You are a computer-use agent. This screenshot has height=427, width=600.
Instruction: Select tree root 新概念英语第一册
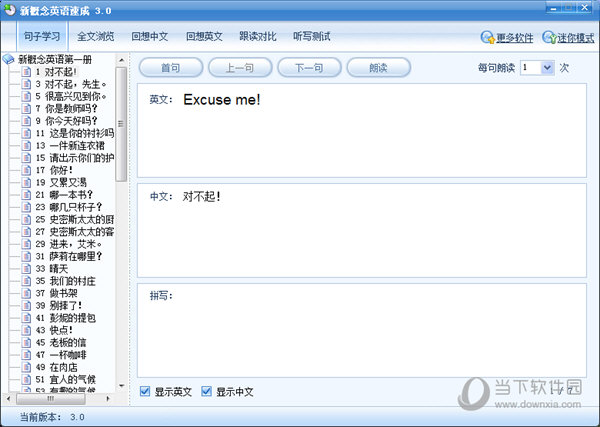click(x=55, y=59)
